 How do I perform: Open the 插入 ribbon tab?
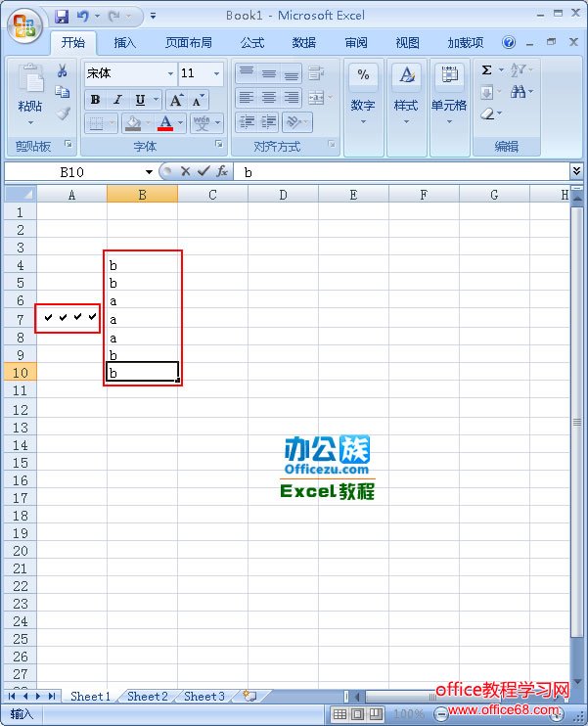pyautogui.click(x=125, y=43)
